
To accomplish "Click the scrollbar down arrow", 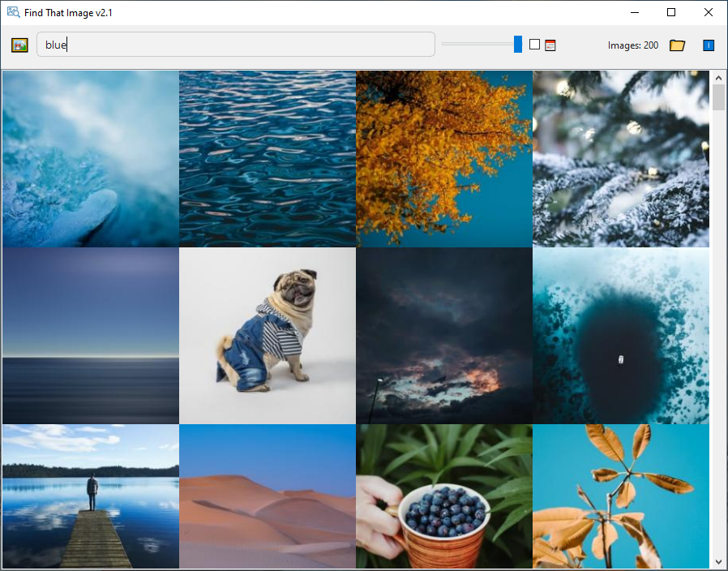I will click(718, 561).
